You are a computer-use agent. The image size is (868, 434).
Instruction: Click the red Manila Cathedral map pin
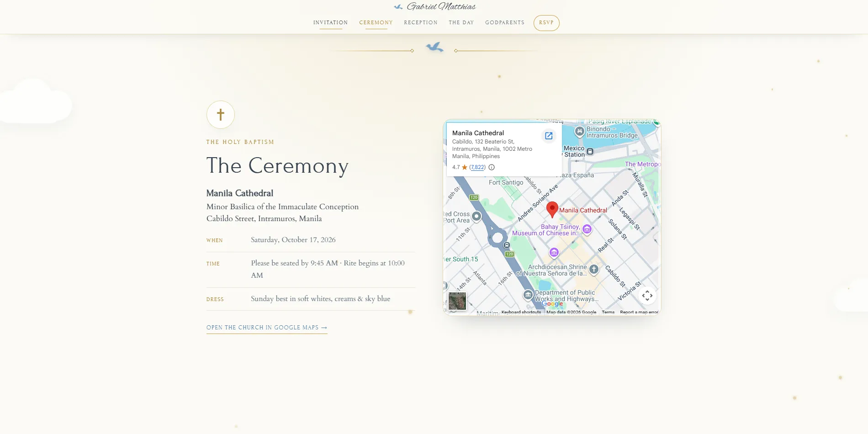click(x=552, y=210)
